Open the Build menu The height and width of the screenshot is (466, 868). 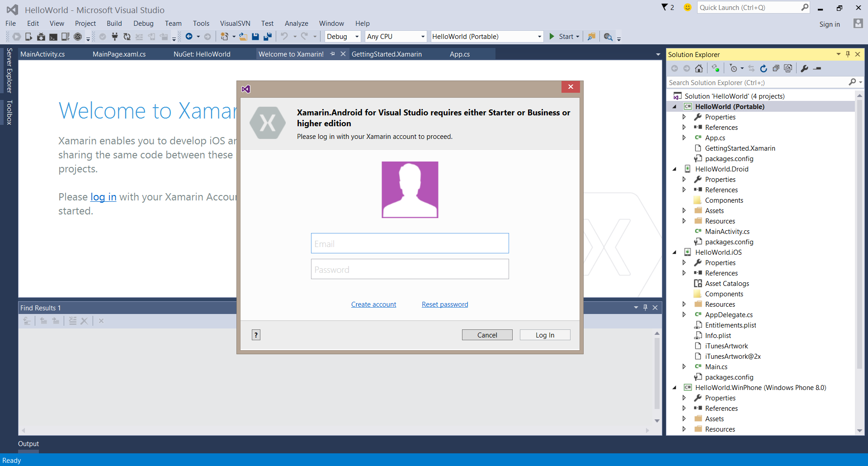[x=114, y=24]
